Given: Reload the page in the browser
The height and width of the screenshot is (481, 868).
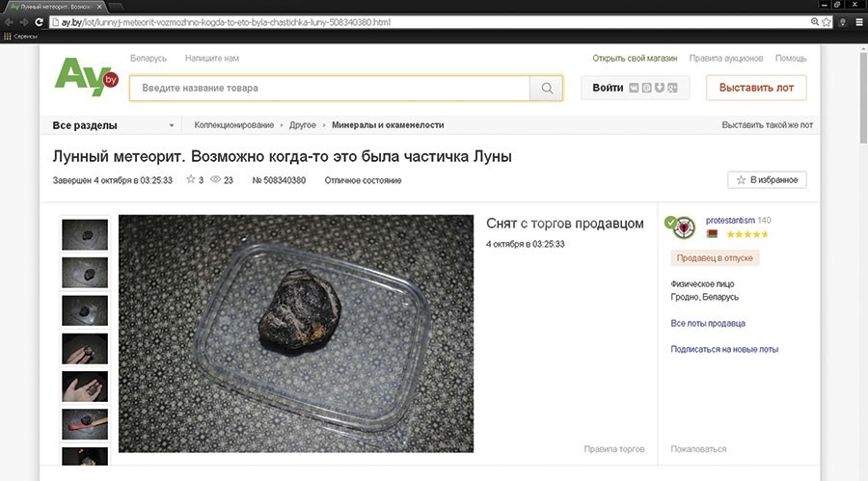Looking at the screenshot, I should click(39, 22).
